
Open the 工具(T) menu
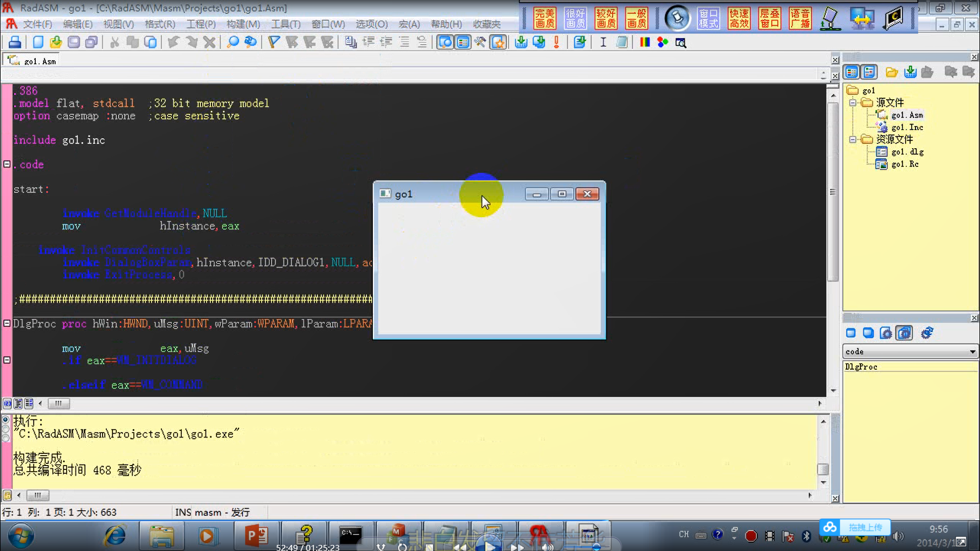click(x=286, y=24)
